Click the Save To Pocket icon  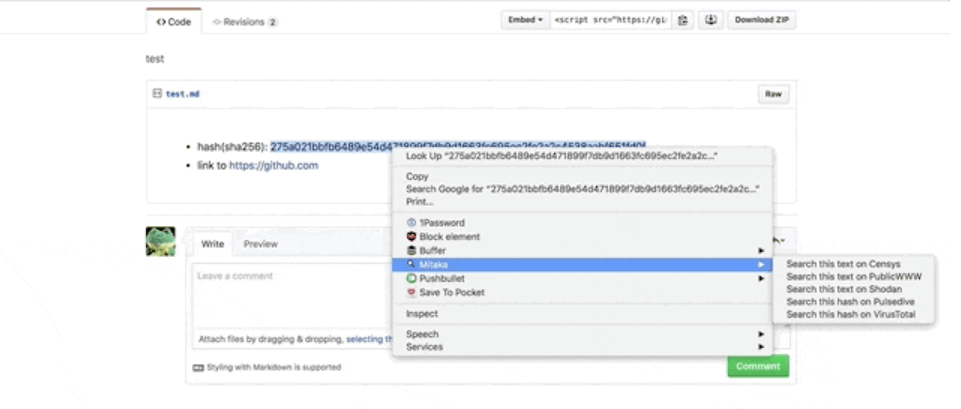(x=411, y=292)
